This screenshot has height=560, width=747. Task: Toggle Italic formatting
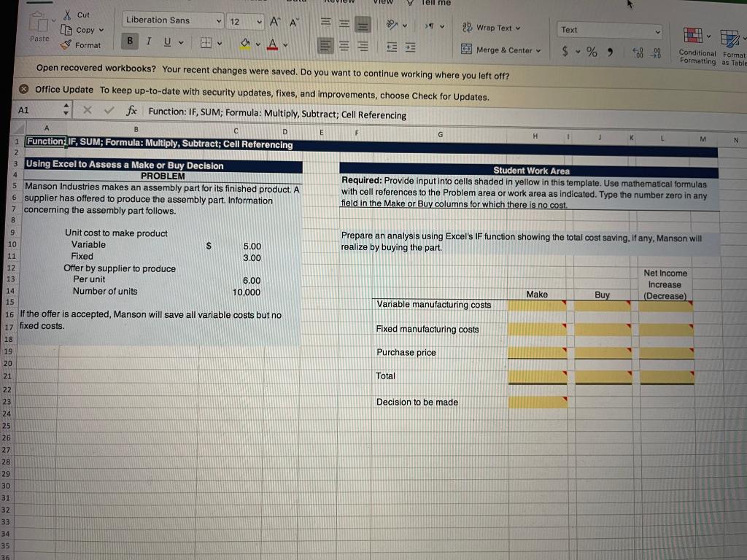pos(148,42)
